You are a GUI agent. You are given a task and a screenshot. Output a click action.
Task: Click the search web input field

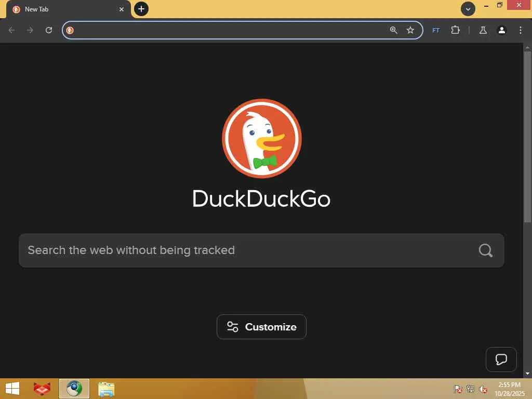261,250
